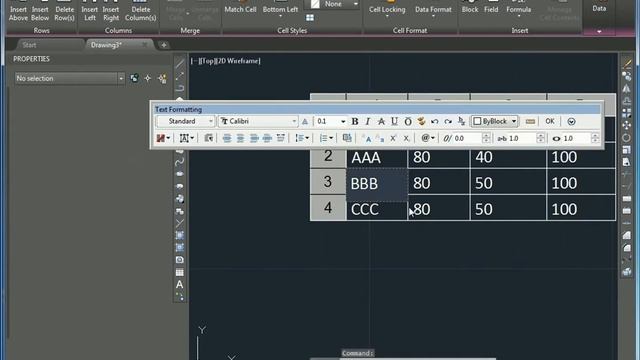Select the Move tool in right toolbar

point(627,125)
